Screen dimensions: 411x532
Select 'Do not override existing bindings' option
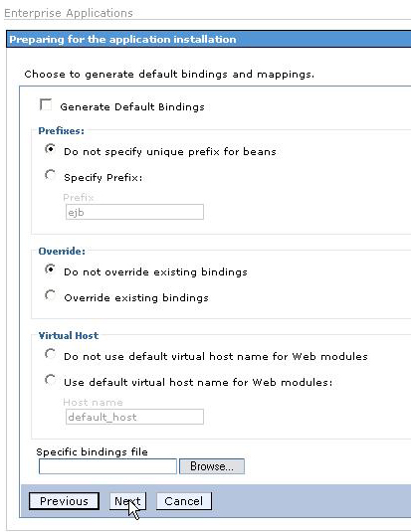point(50,269)
